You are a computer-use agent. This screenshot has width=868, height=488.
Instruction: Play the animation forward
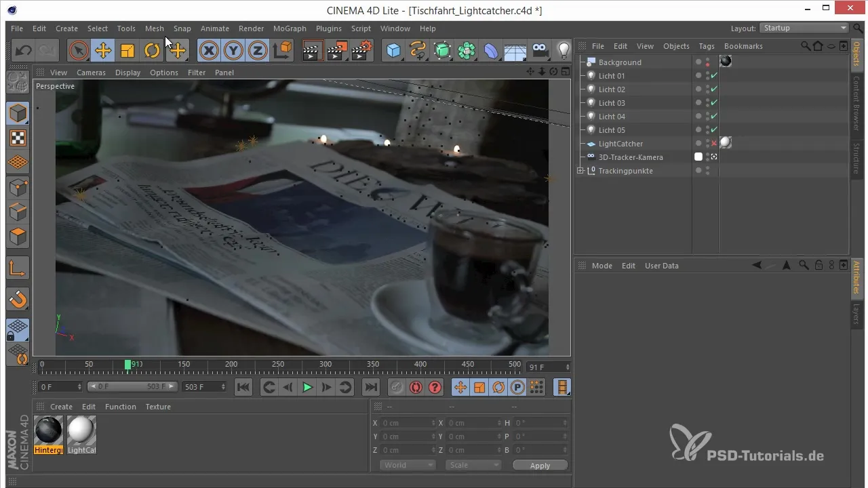(307, 387)
